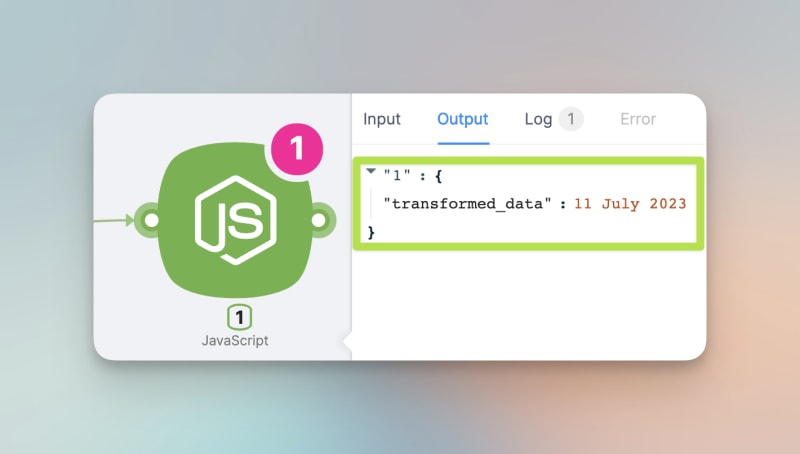Collapse the "1" output bundle triangle
Image resolution: width=800 pixels, height=454 pixels.
pos(371,172)
